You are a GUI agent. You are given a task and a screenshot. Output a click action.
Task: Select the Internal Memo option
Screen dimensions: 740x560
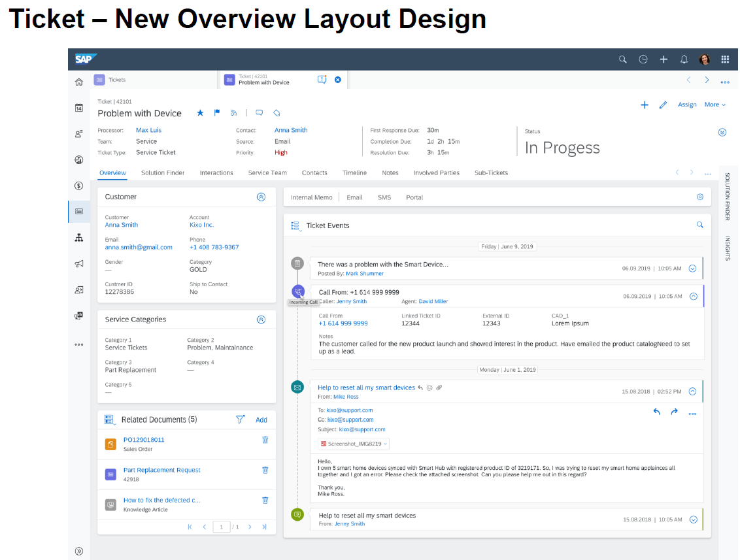point(311,198)
